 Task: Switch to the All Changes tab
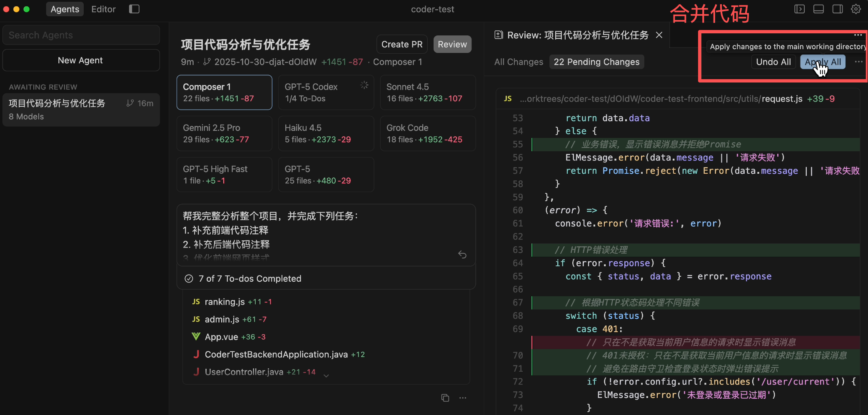coord(519,62)
